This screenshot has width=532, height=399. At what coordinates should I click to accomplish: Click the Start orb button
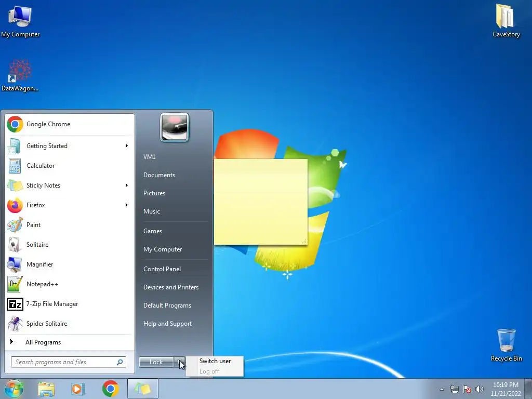pos(14,389)
